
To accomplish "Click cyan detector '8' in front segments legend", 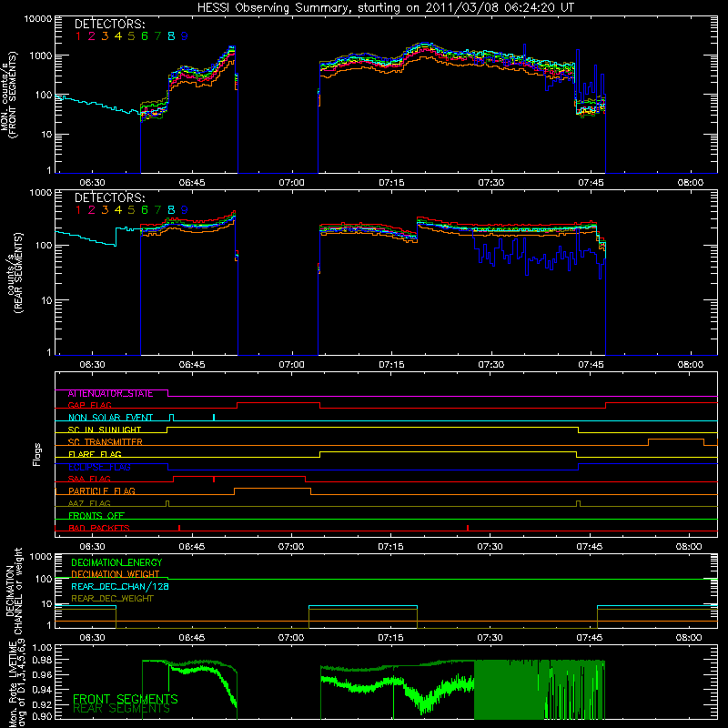I will 171,36.
